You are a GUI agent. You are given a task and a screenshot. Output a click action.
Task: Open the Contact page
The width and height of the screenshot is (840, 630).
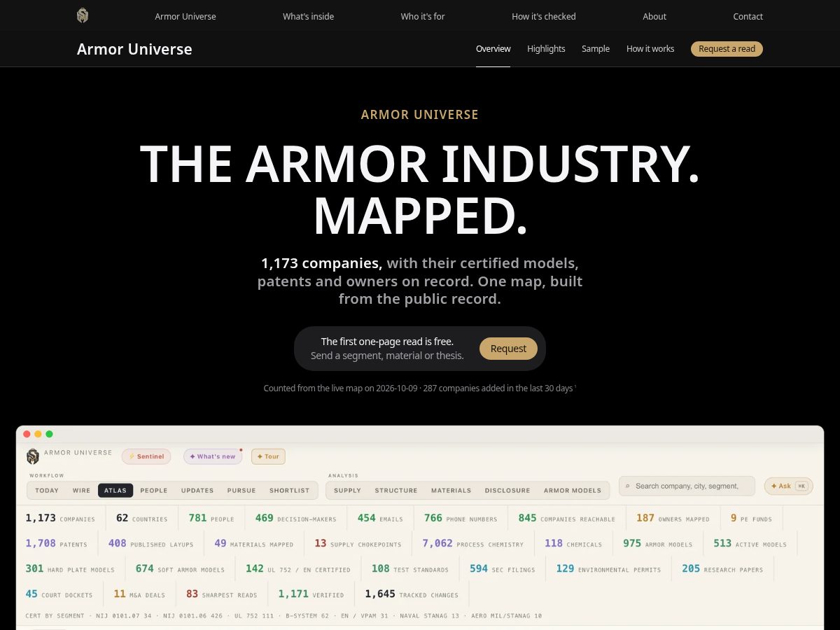pos(748,16)
